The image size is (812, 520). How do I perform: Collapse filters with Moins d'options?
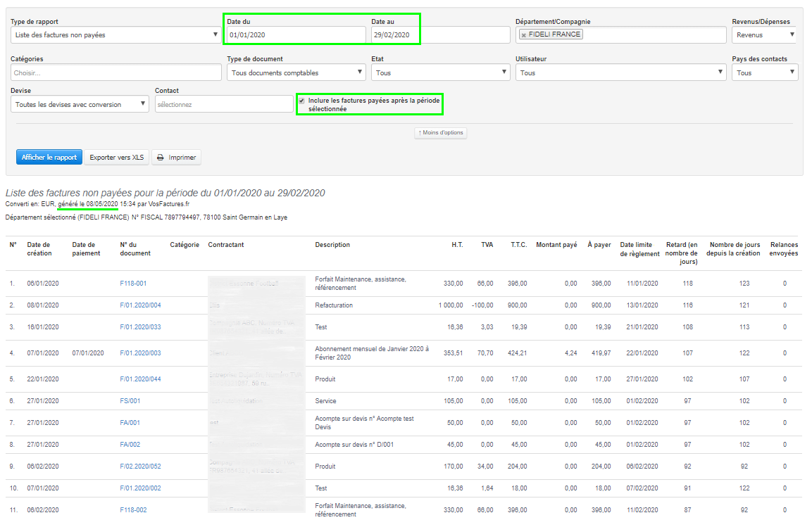pyautogui.click(x=440, y=132)
